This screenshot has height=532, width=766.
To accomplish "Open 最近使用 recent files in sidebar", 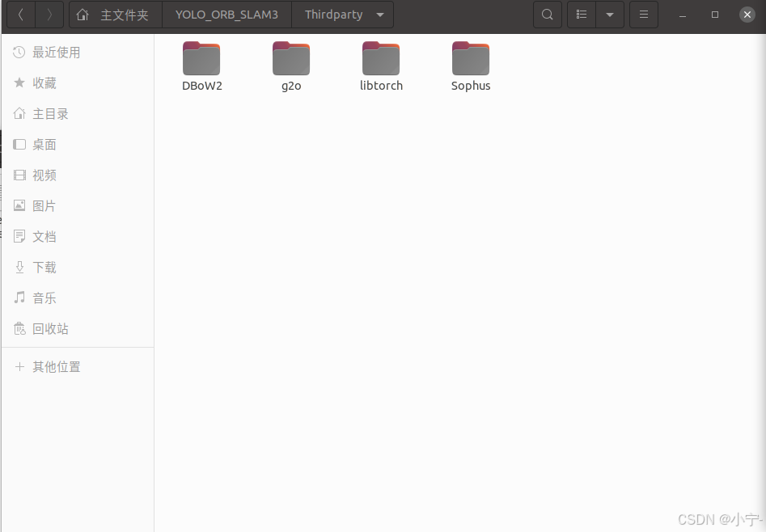I will (x=78, y=53).
